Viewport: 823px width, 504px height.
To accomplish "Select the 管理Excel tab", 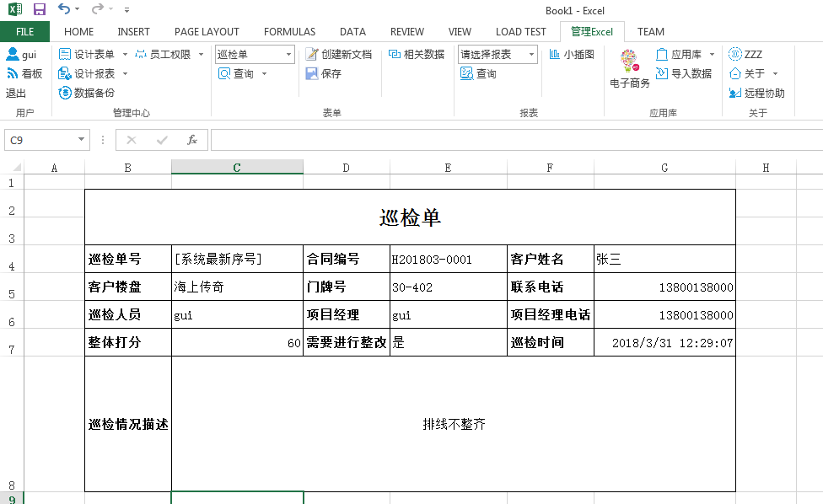I will 592,31.
